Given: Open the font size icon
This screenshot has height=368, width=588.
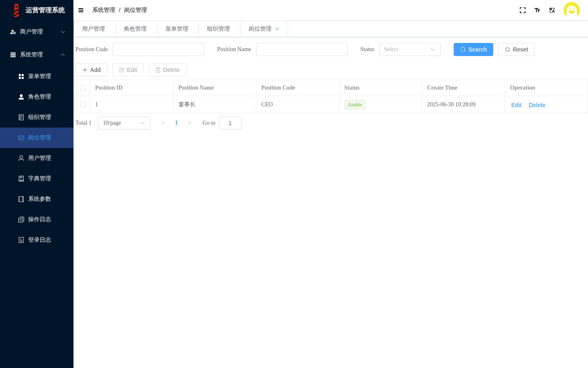Looking at the screenshot, I should [537, 10].
